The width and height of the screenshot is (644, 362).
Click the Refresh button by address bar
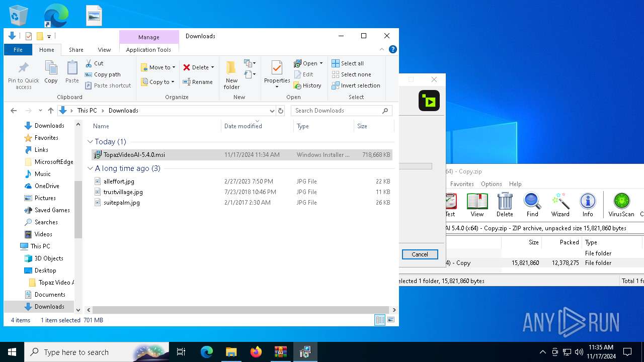[x=281, y=111]
